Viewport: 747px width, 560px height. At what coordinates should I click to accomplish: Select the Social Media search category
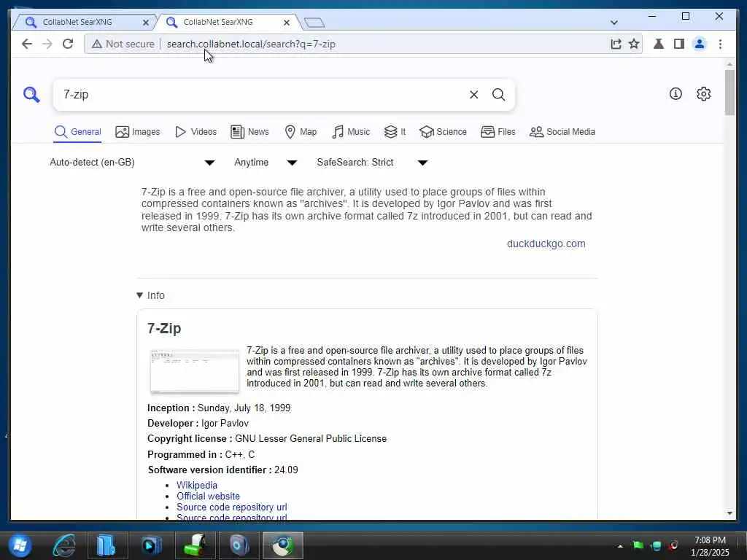coord(562,132)
